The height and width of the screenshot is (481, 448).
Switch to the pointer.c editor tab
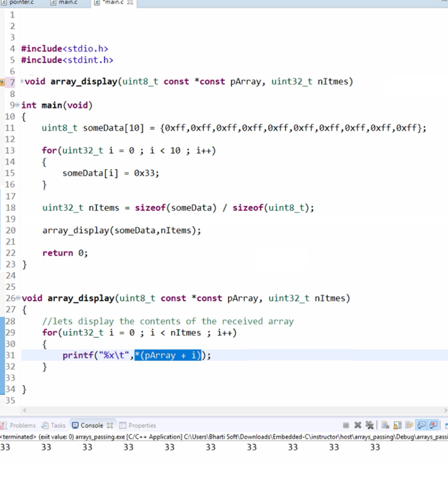tap(18, 2)
